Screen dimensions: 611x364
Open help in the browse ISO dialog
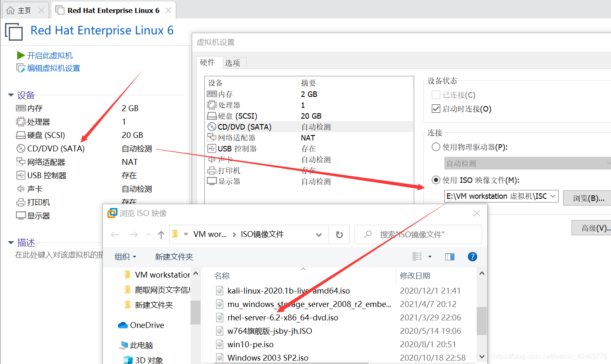[x=473, y=257]
